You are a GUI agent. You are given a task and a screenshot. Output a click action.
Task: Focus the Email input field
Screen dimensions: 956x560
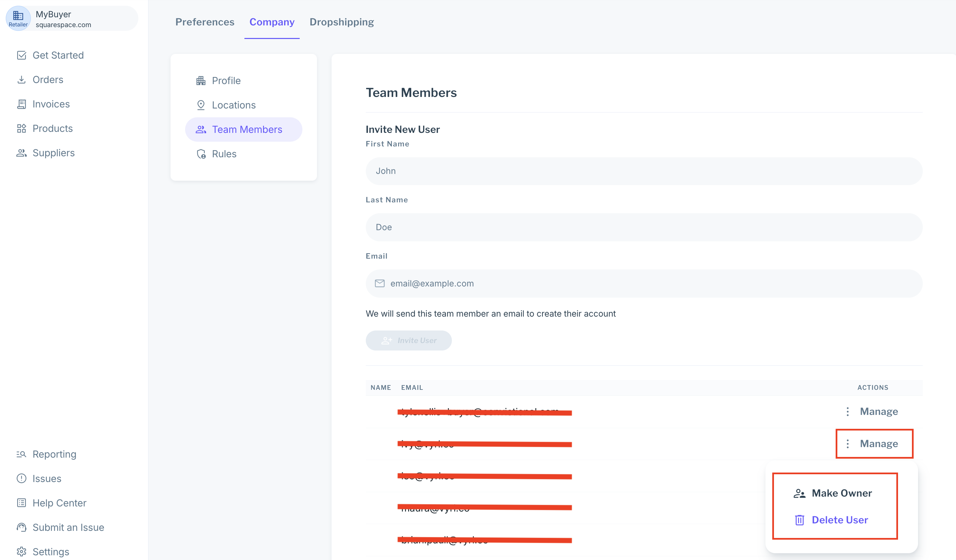click(x=644, y=284)
